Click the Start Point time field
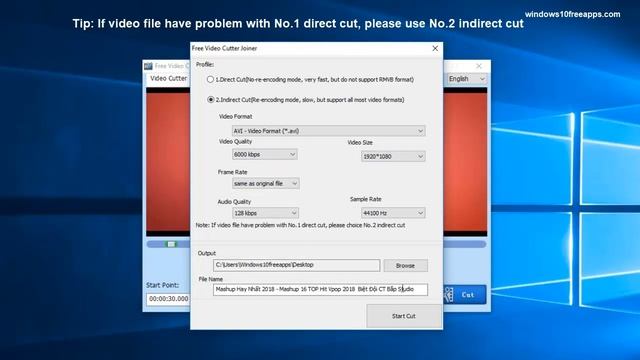The image size is (640, 360). click(168, 299)
